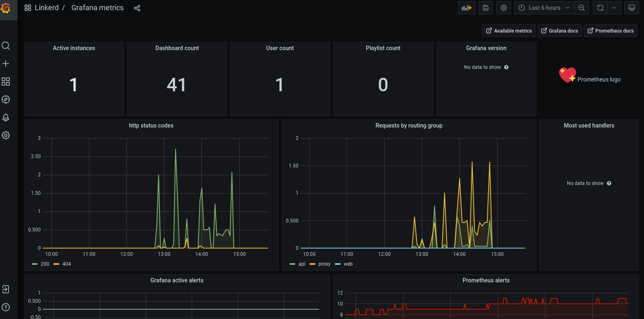This screenshot has width=644, height=319.
Task: Open the Alerting bell icon
Action: pos(6,117)
